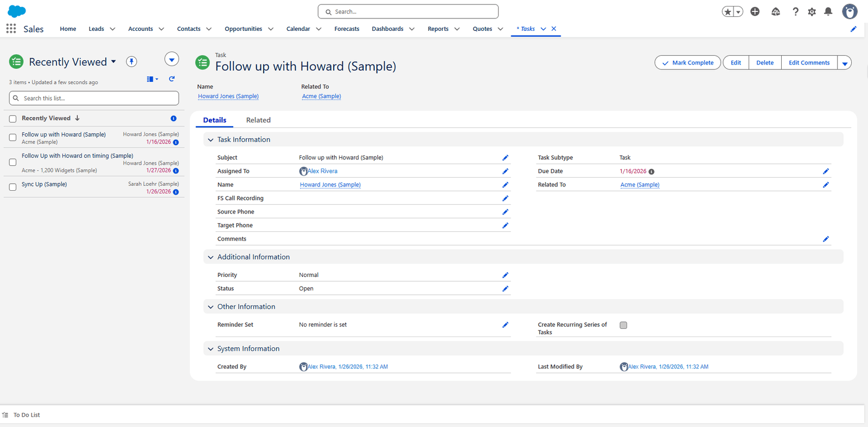Collapse the Task Information section

pos(210,140)
